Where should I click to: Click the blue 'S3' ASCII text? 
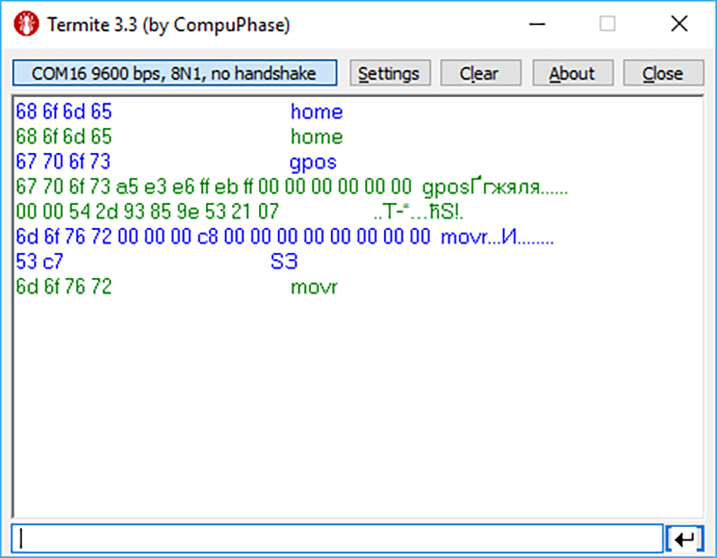284,262
